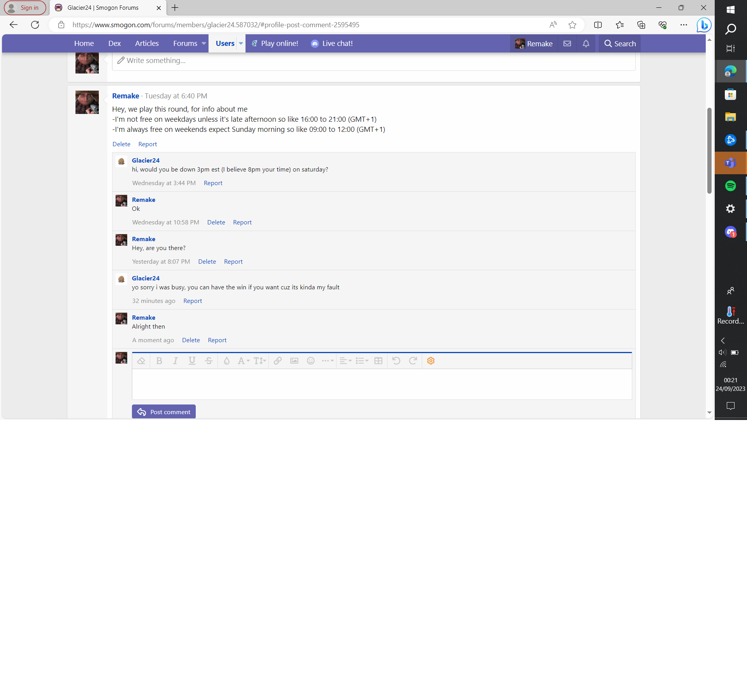Click the undo arrow in editor
Image resolution: width=747 pixels, height=700 pixels.
tap(396, 361)
